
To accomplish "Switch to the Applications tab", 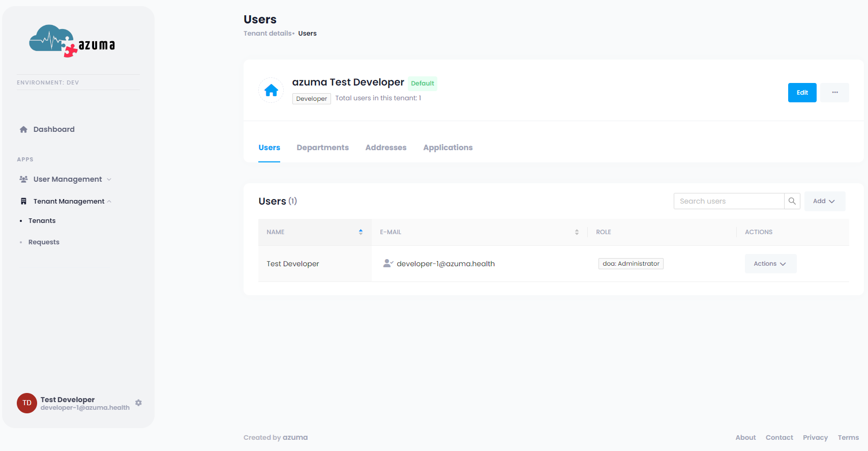I will [x=448, y=148].
